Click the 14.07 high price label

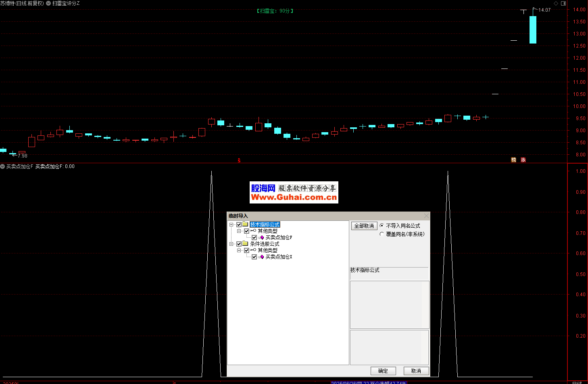point(544,10)
